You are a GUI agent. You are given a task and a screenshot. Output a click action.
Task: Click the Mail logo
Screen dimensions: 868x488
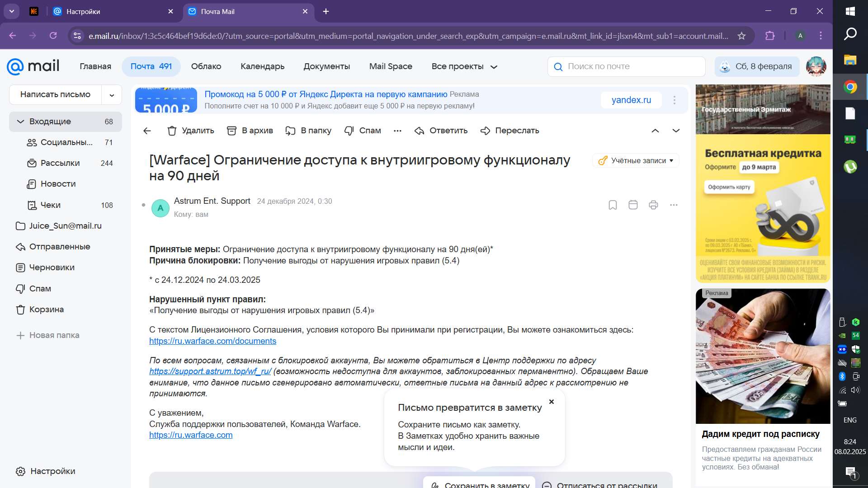pos(33,66)
